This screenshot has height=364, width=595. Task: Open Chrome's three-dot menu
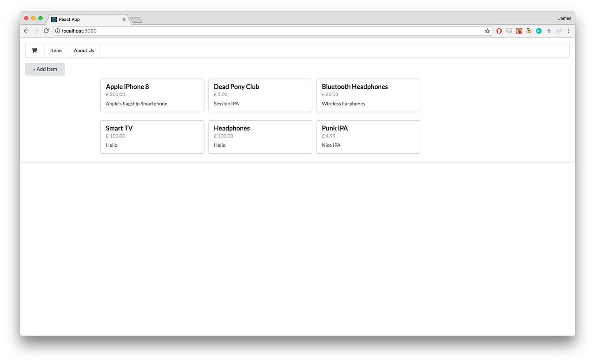[x=569, y=31]
